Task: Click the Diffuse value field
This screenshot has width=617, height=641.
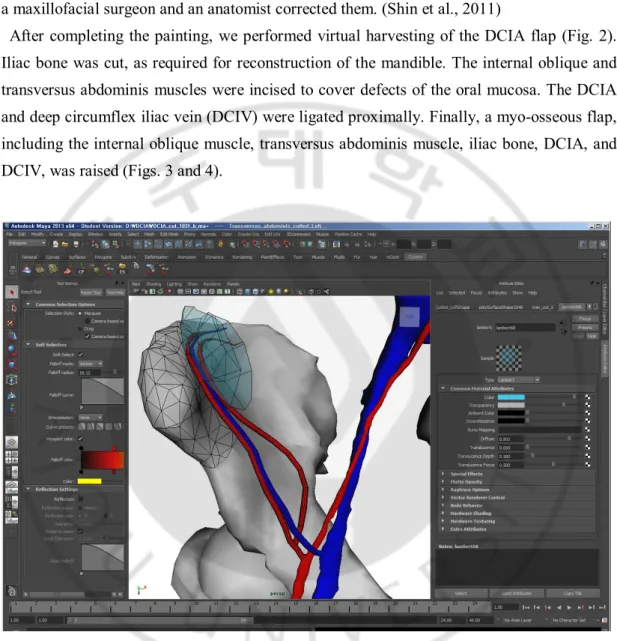Action: pos(511,439)
